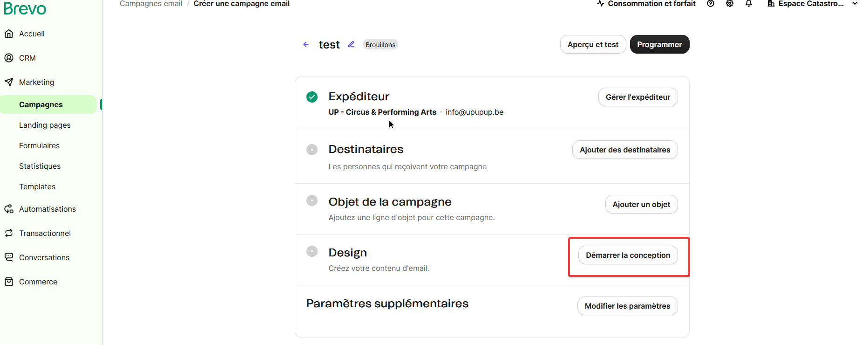The width and height of the screenshot is (868, 345).
Task: Edit campaign name with pencil icon
Action: coord(351,44)
